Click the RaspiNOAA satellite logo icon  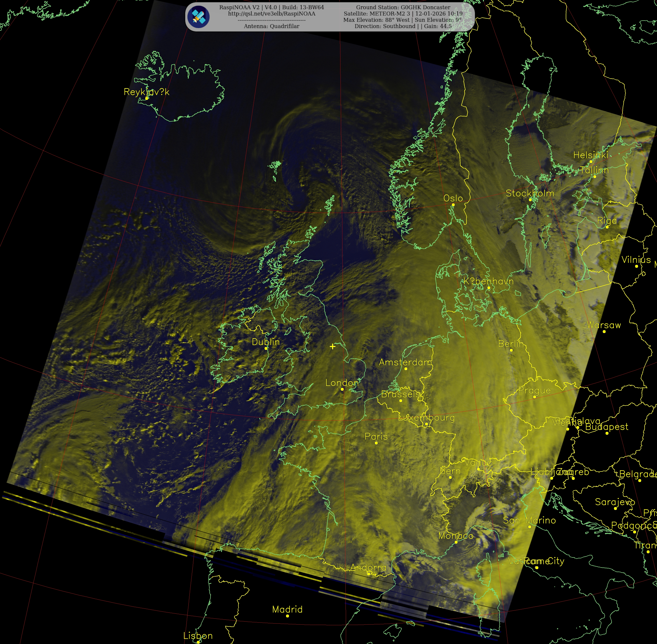click(199, 17)
